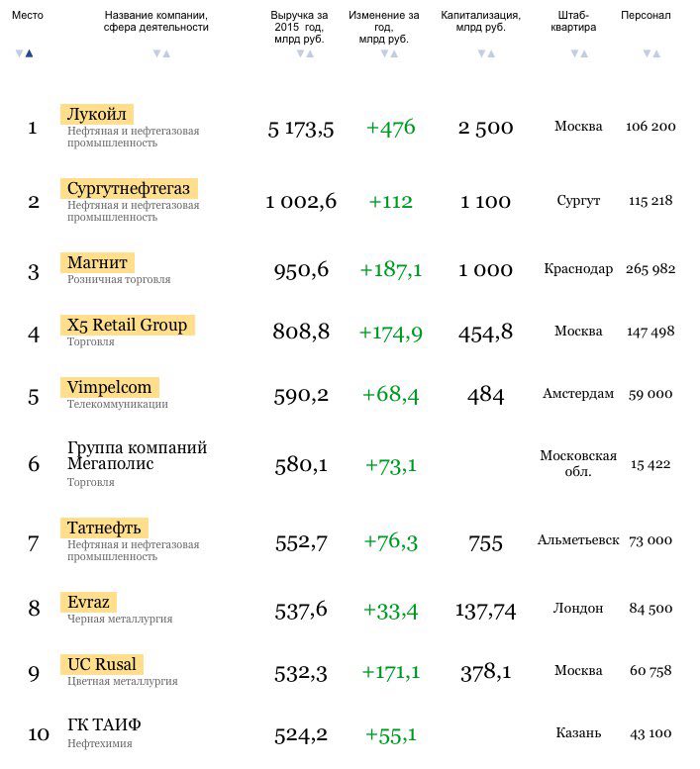Open X5 Retail Group entry
The height and width of the screenshot is (769, 700).
(127, 325)
